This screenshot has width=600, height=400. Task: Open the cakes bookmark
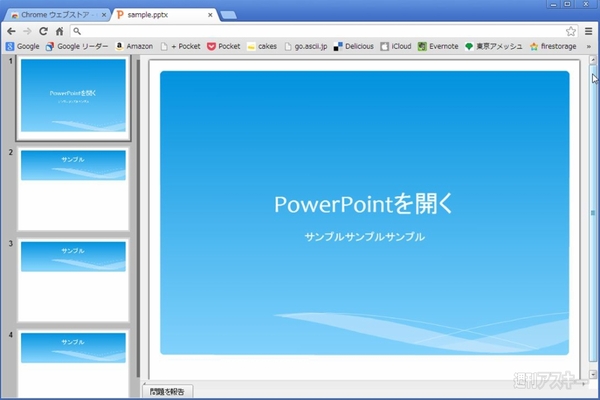[262, 46]
